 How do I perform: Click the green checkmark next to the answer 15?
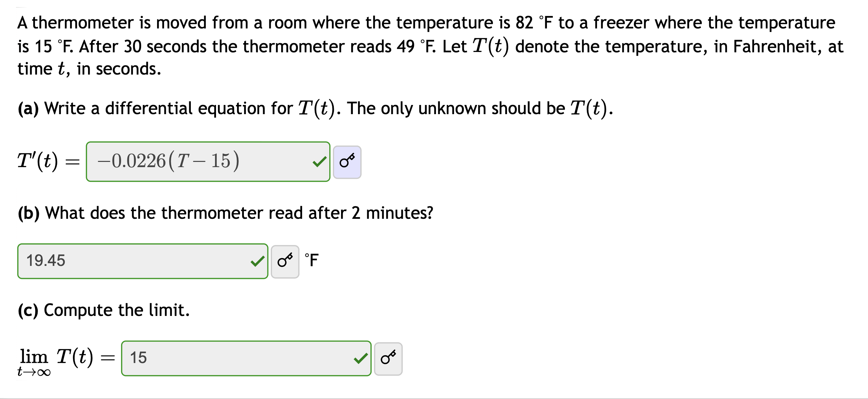361,359
